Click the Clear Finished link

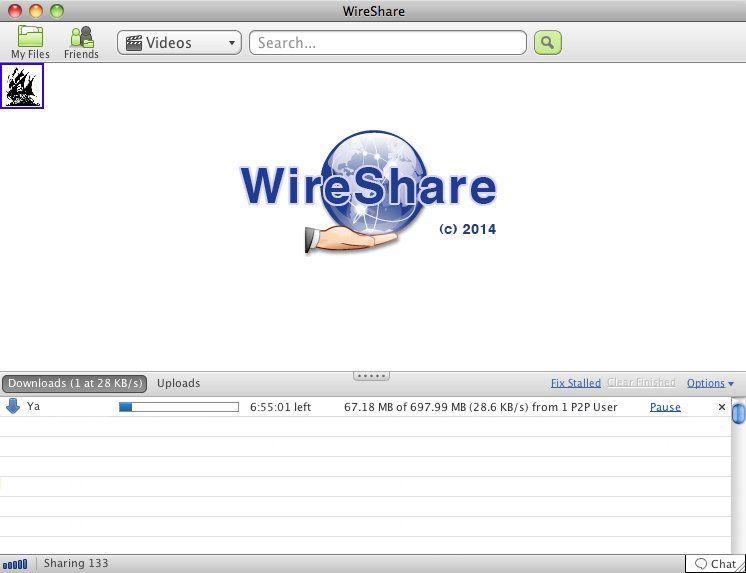(641, 383)
